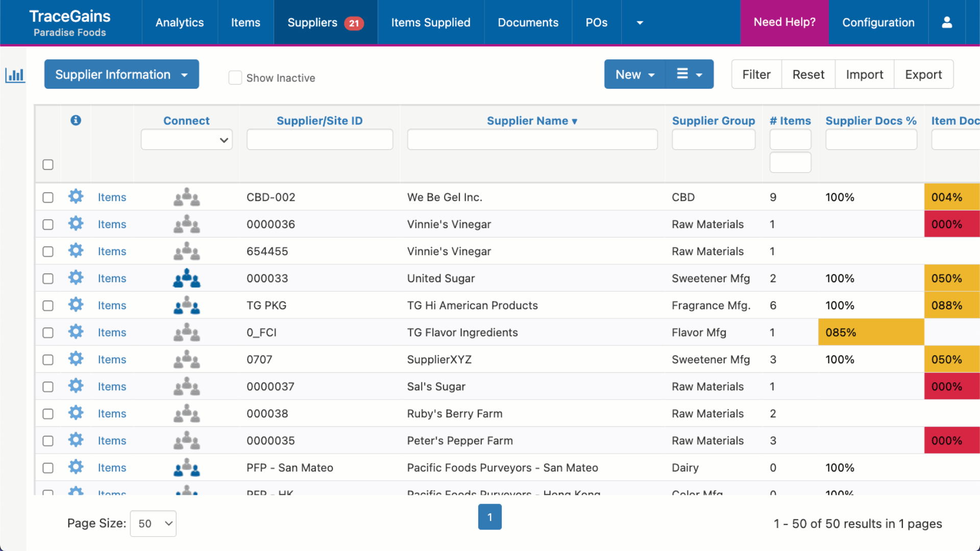Enable the Show Inactive checkbox
Image resolution: width=980 pixels, height=551 pixels.
235,78
